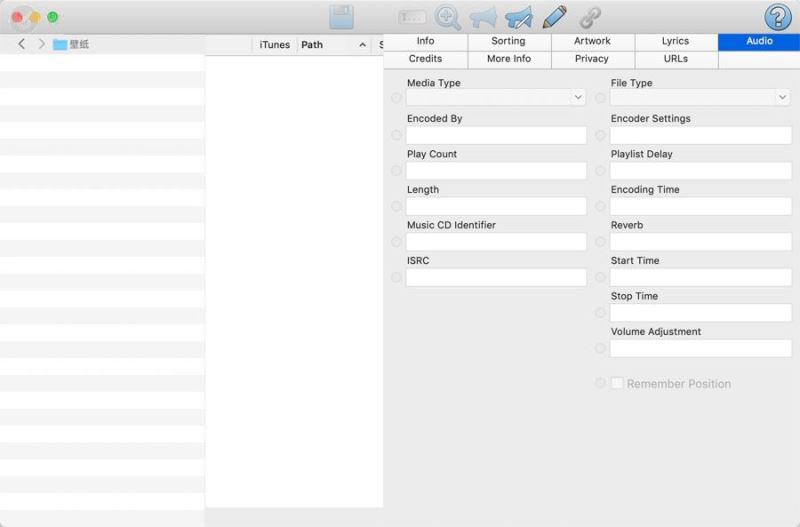
Task: Toggle the radio circle beside Reverb
Action: click(601, 242)
